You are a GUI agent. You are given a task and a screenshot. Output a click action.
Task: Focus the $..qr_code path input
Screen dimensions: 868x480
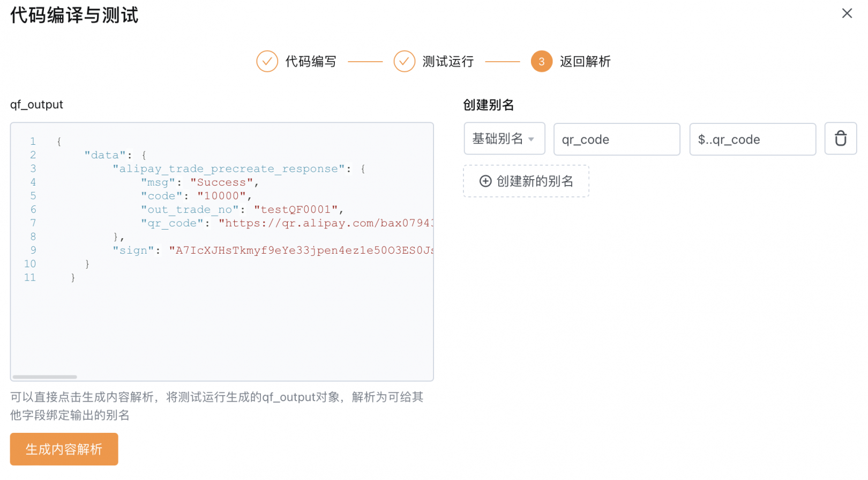pyautogui.click(x=752, y=139)
